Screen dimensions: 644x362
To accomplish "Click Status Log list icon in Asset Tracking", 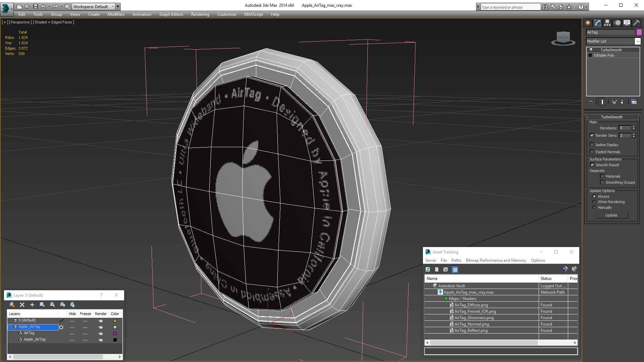I will tap(437, 269).
